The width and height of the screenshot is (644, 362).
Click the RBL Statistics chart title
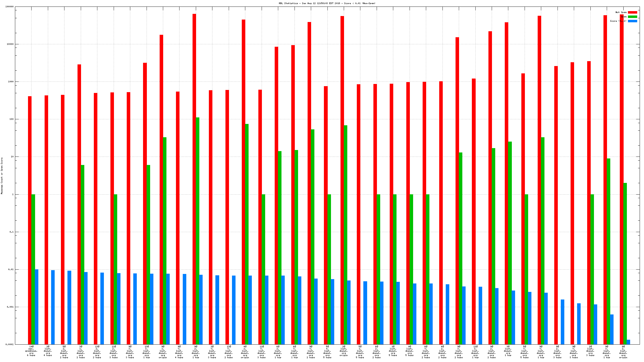pos(327,3)
